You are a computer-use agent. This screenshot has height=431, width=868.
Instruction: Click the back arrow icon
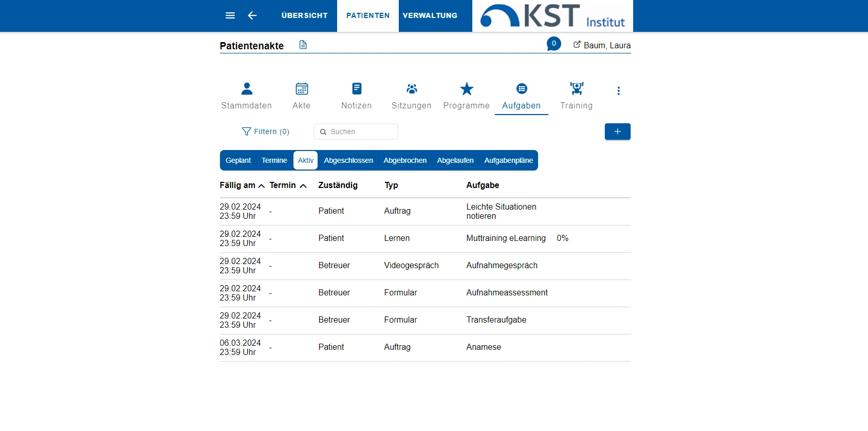click(x=252, y=15)
